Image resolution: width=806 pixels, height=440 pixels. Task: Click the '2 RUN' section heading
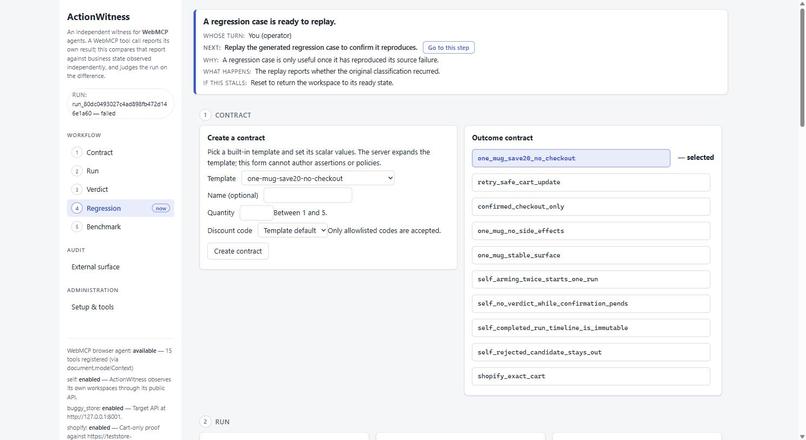pyautogui.click(x=215, y=421)
